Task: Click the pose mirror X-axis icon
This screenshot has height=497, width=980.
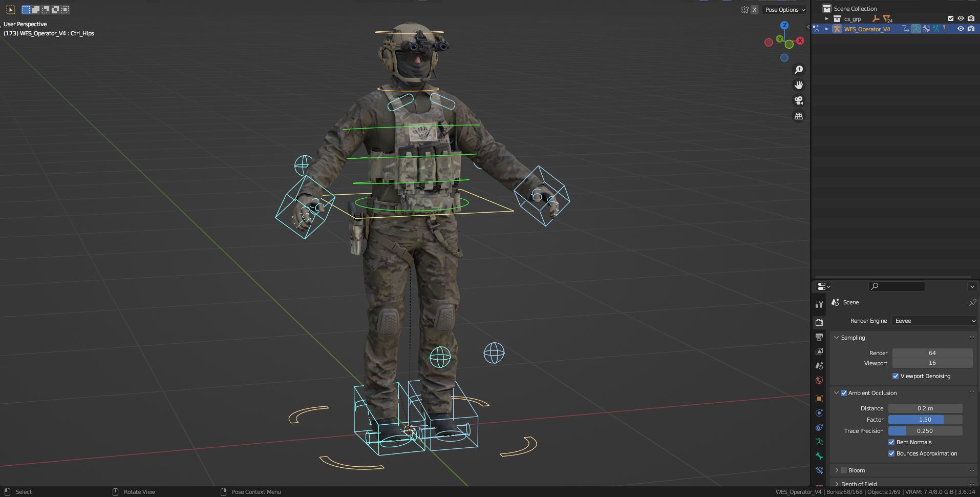Action: (754, 10)
